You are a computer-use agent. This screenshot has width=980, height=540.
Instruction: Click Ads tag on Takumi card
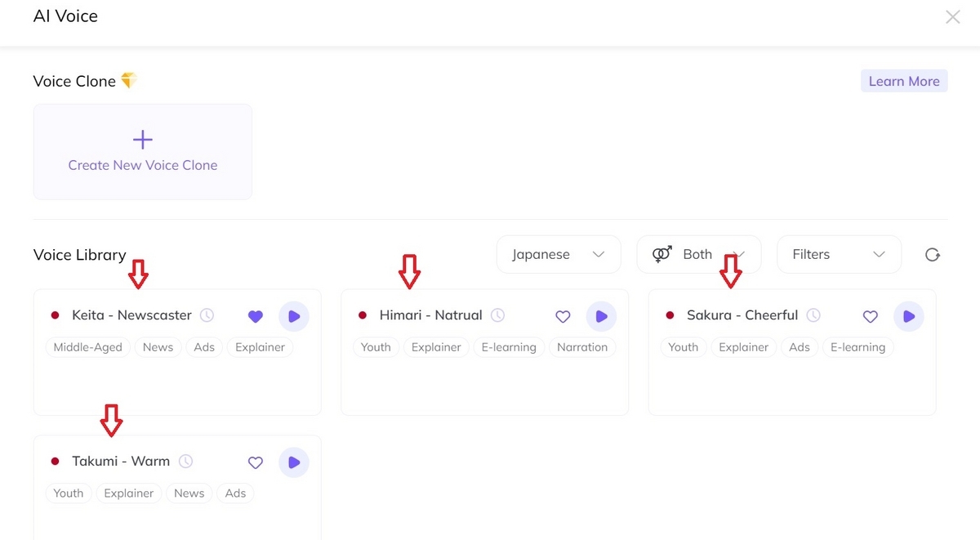235,493
